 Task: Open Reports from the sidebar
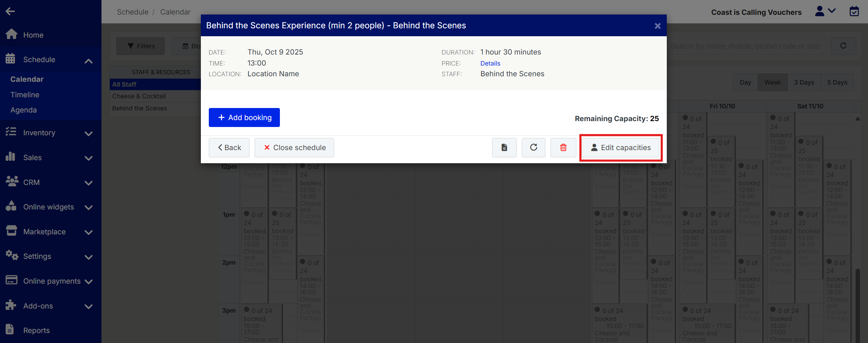coord(36,330)
